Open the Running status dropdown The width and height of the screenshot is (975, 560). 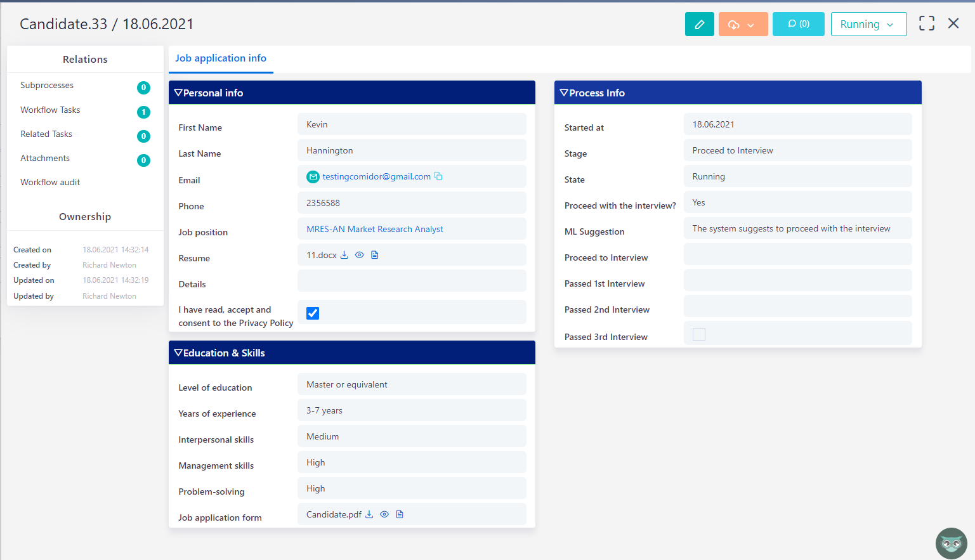pos(868,23)
